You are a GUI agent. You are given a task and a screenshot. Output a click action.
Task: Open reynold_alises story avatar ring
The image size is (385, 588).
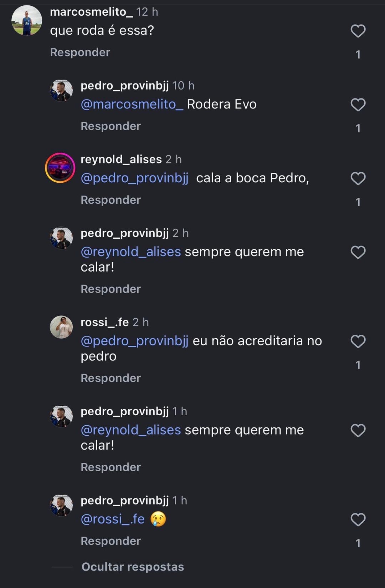coord(60,168)
